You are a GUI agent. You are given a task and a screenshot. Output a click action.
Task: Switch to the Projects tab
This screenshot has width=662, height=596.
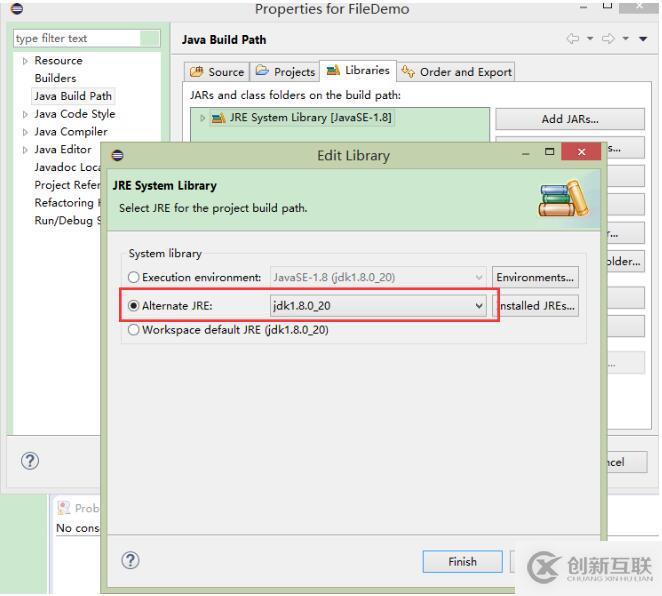(x=285, y=72)
